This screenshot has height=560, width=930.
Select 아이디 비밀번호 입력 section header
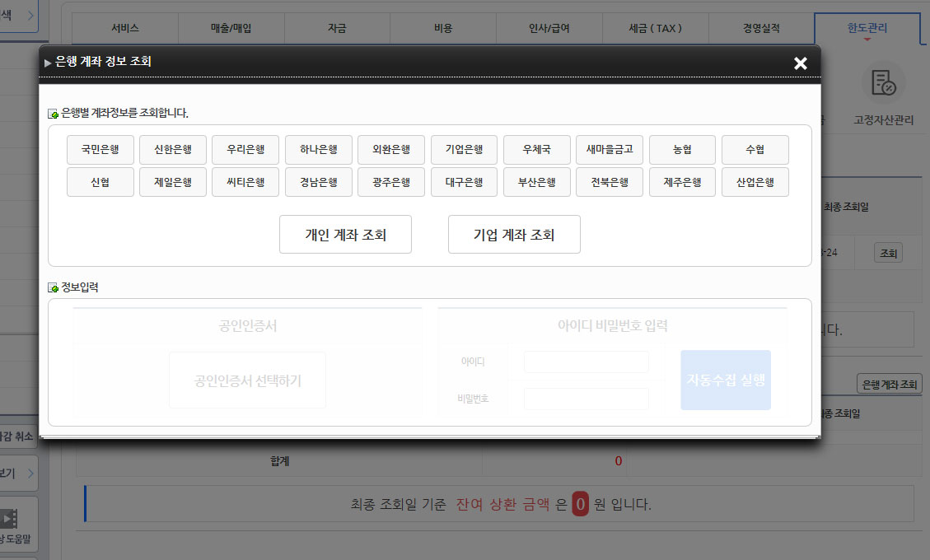[613, 325]
